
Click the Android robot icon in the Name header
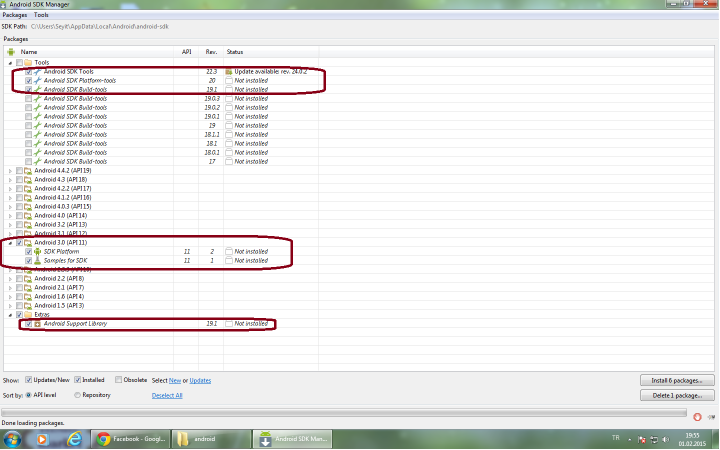pos(11,52)
